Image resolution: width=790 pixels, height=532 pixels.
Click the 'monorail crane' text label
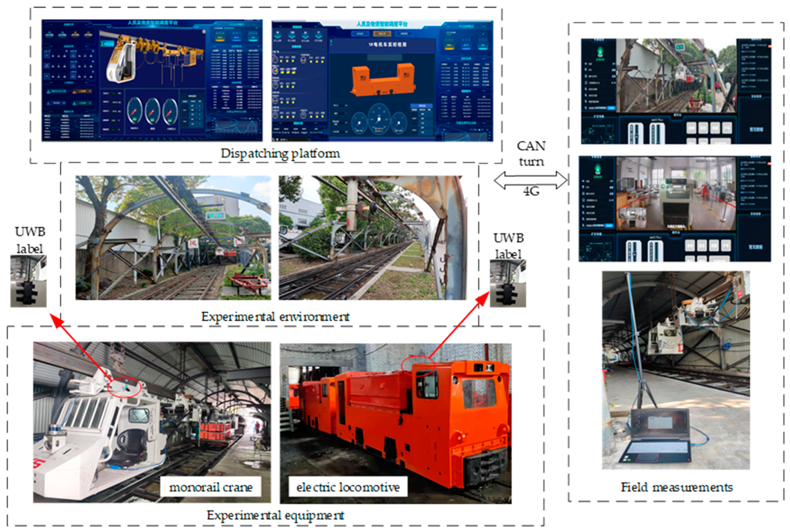tap(211, 487)
